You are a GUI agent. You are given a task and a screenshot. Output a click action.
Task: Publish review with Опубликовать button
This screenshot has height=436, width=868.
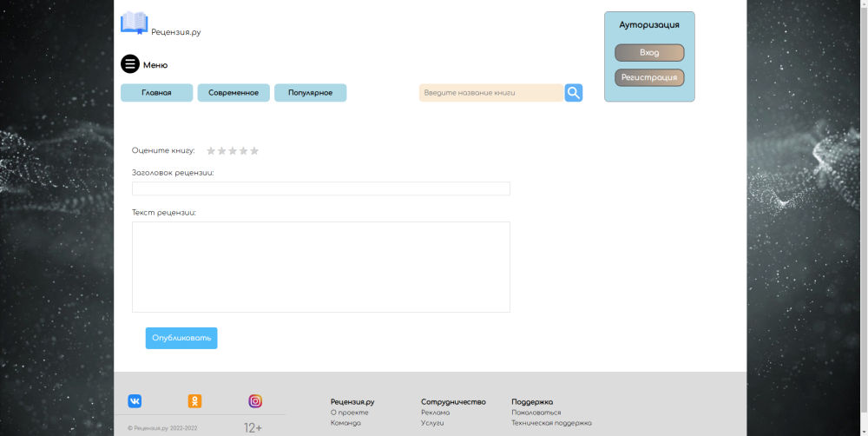click(x=181, y=338)
